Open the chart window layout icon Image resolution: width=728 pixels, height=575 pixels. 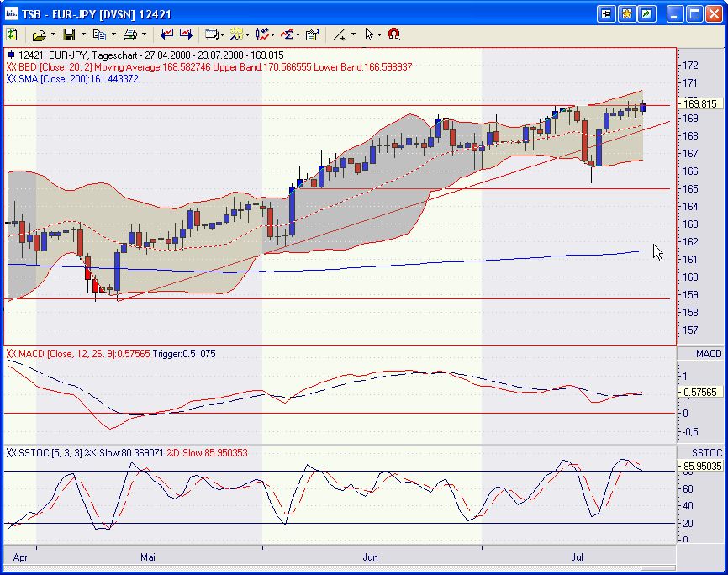click(212, 34)
